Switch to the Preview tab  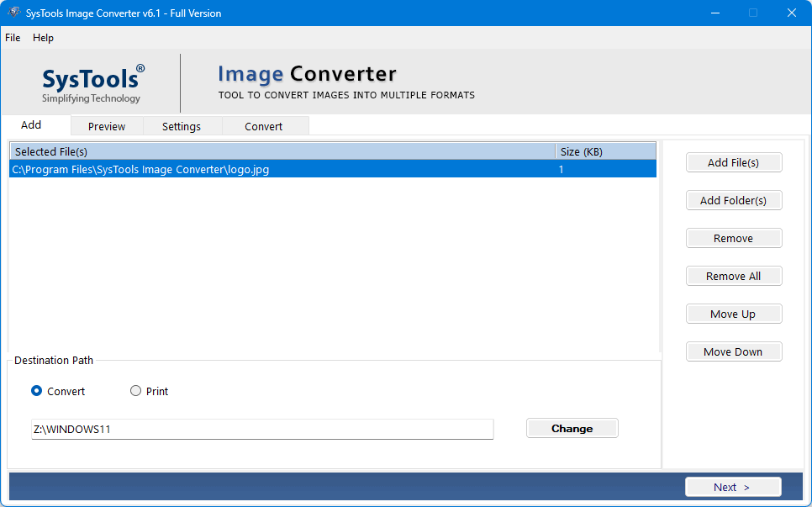pos(107,126)
